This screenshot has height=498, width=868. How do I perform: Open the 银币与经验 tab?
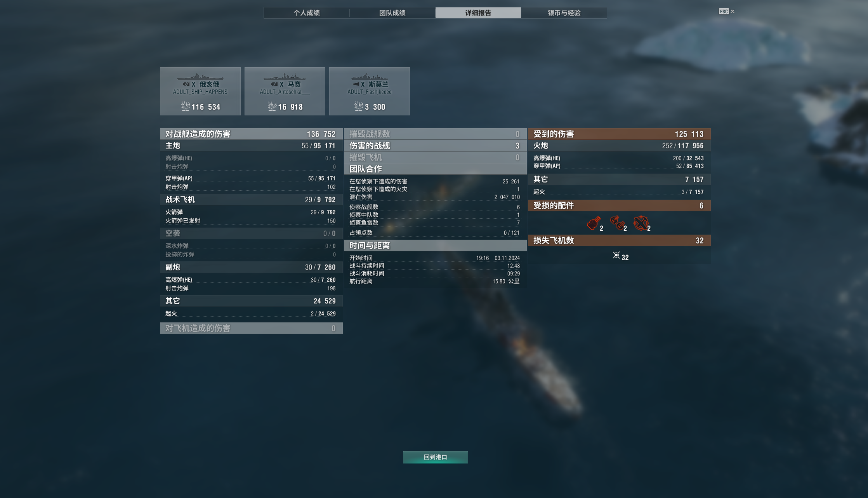coord(564,13)
